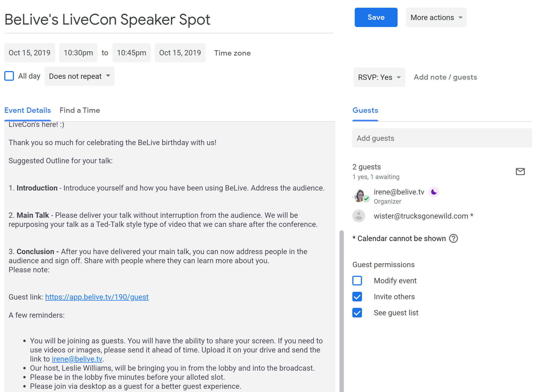Click Add note / guests
Screen dimensions: 538x392
click(445, 77)
